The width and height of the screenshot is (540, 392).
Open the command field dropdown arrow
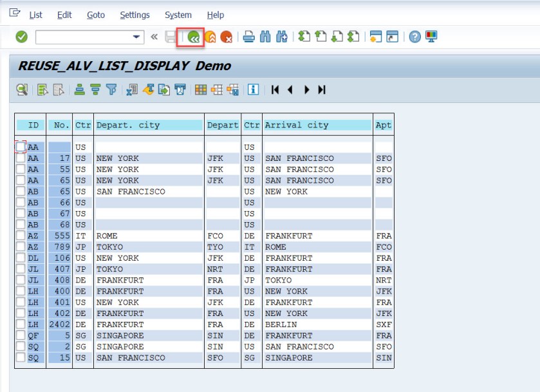click(x=136, y=37)
